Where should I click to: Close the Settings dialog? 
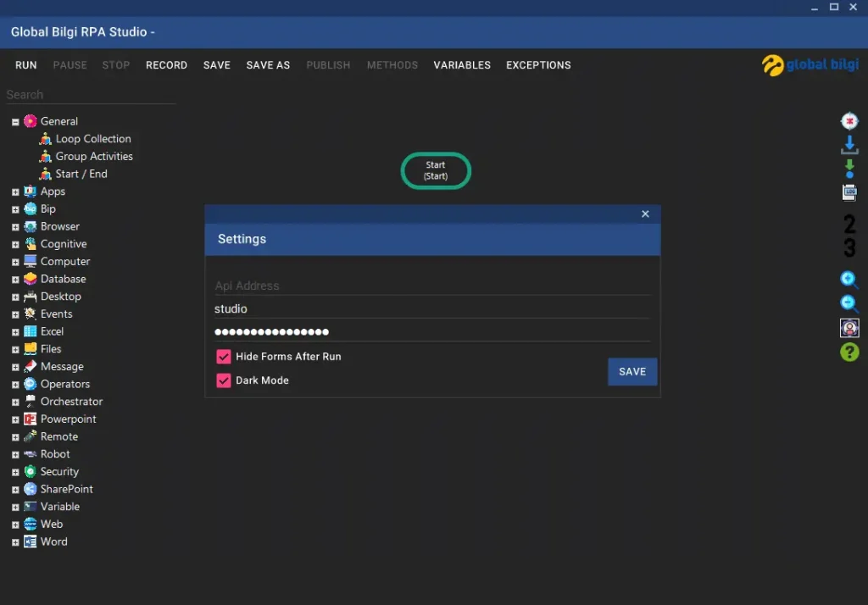pyautogui.click(x=645, y=214)
